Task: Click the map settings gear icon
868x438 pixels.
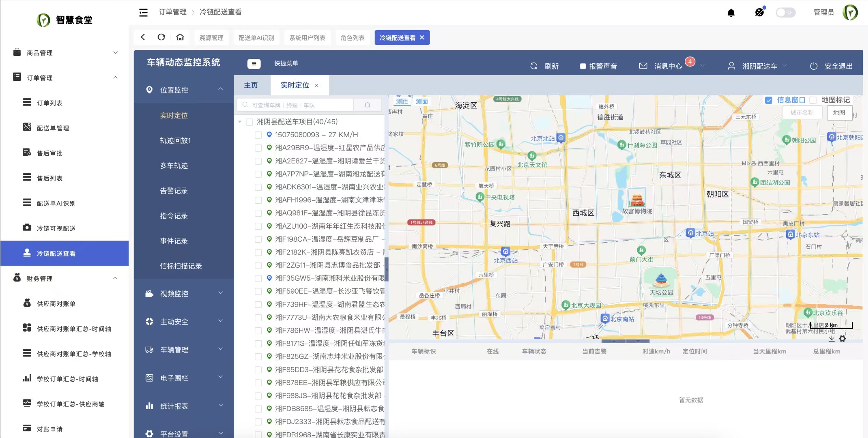Action: pos(842,338)
